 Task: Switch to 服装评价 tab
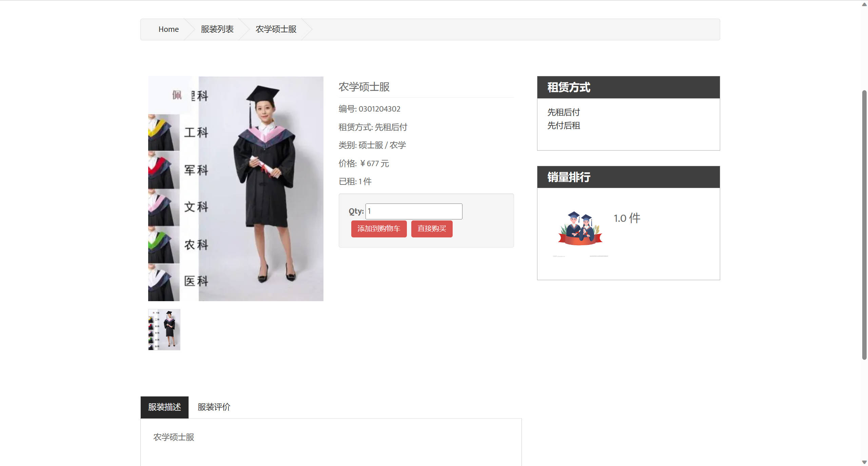[214, 407]
